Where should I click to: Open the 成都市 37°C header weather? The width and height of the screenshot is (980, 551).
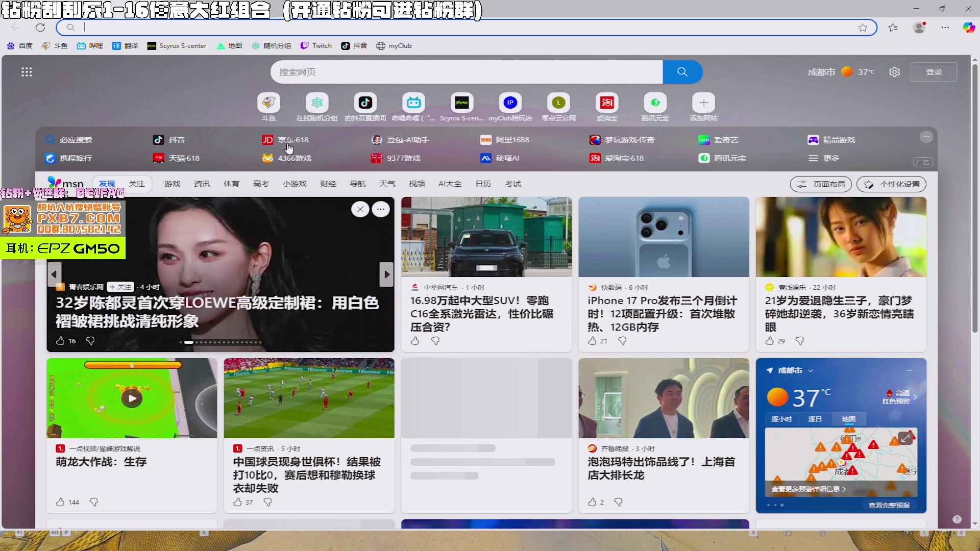(841, 72)
